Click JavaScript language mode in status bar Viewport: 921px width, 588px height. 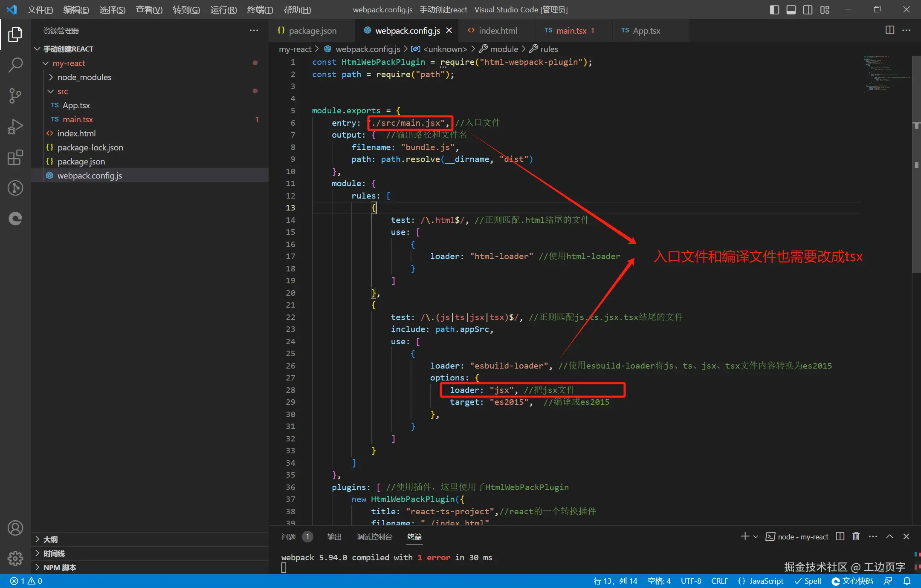pyautogui.click(x=766, y=581)
